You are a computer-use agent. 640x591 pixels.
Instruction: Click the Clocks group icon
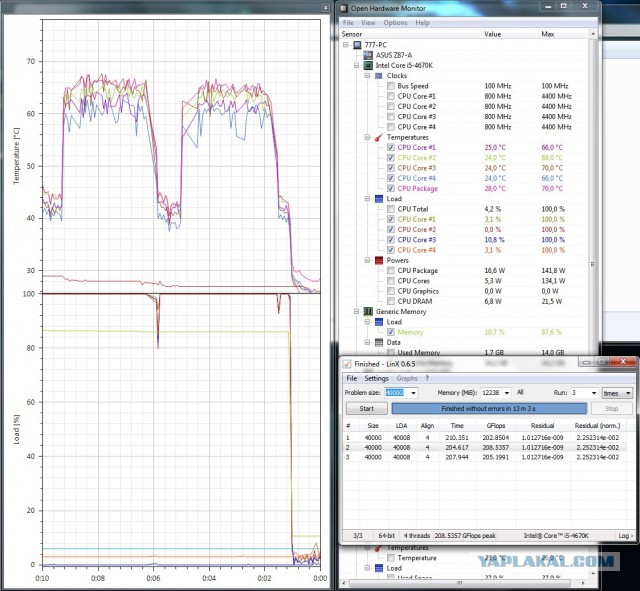point(379,76)
